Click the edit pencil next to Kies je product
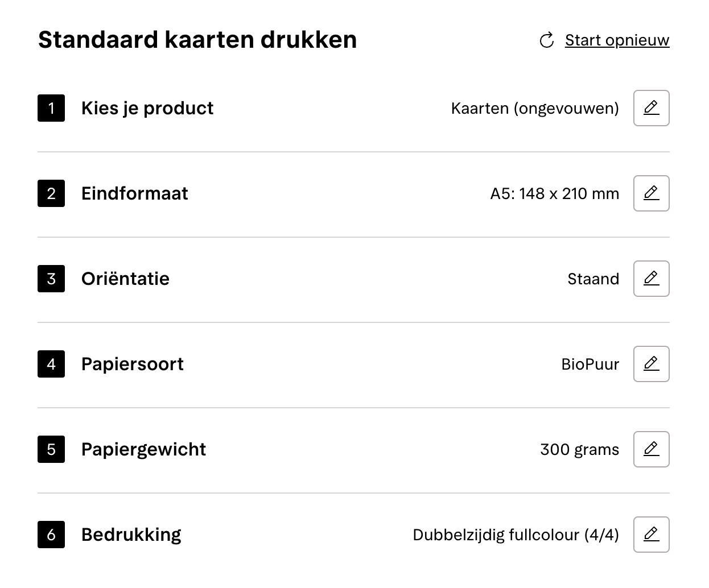 pyautogui.click(x=651, y=108)
